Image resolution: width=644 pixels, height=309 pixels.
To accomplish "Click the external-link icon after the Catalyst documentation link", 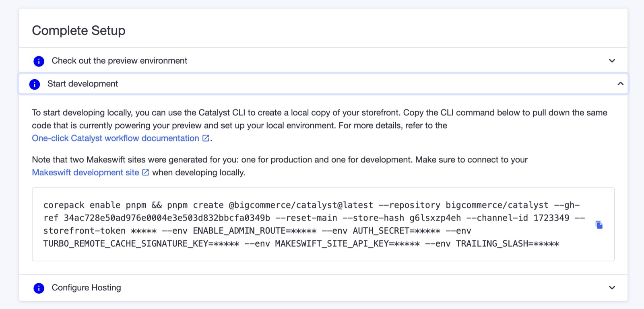I will [206, 138].
